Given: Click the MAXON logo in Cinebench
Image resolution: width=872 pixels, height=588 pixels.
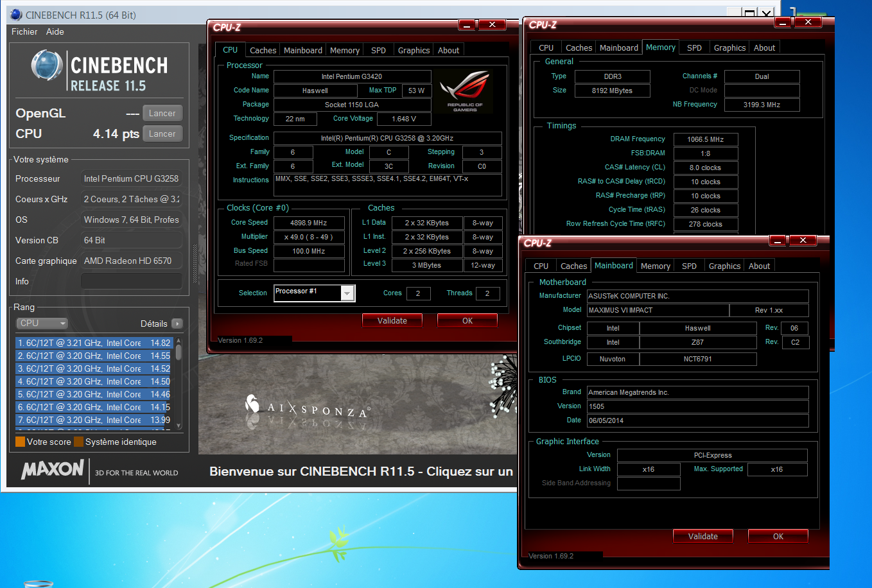Looking at the screenshot, I should 53,470.
